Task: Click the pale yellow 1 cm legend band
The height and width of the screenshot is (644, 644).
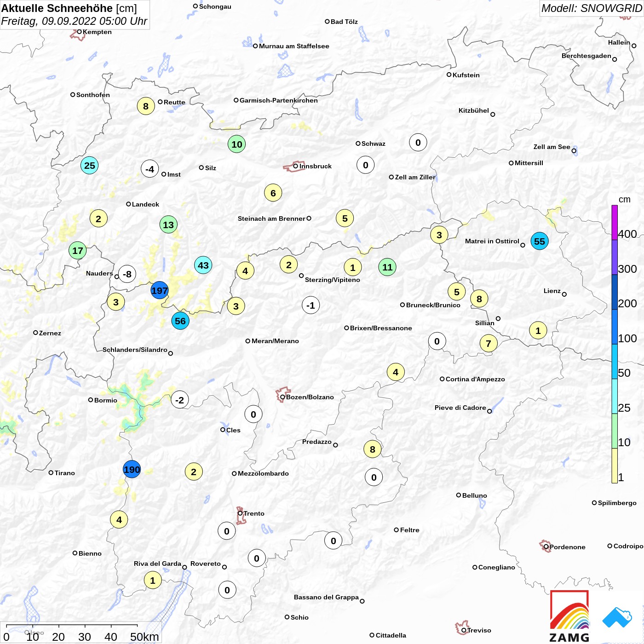Action: [x=615, y=466]
